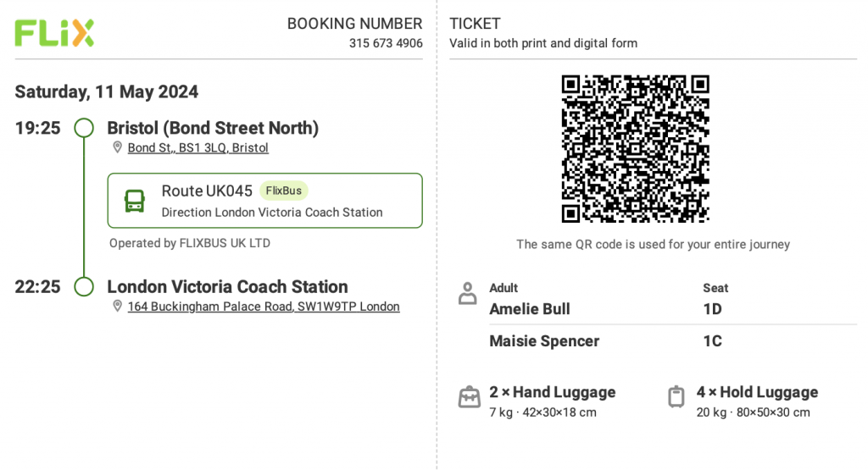Click the hand luggage bag icon
Image resolution: width=868 pixels, height=470 pixels.
pos(470,397)
